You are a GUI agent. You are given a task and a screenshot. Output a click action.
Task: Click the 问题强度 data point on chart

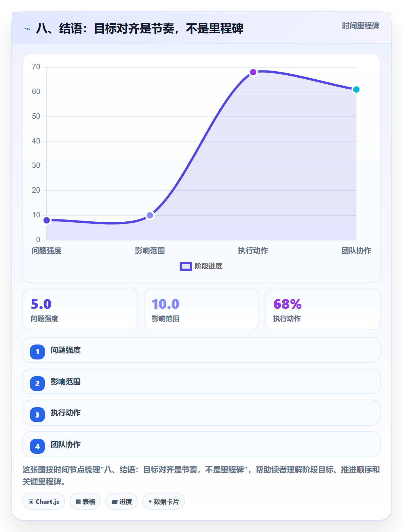point(47,220)
